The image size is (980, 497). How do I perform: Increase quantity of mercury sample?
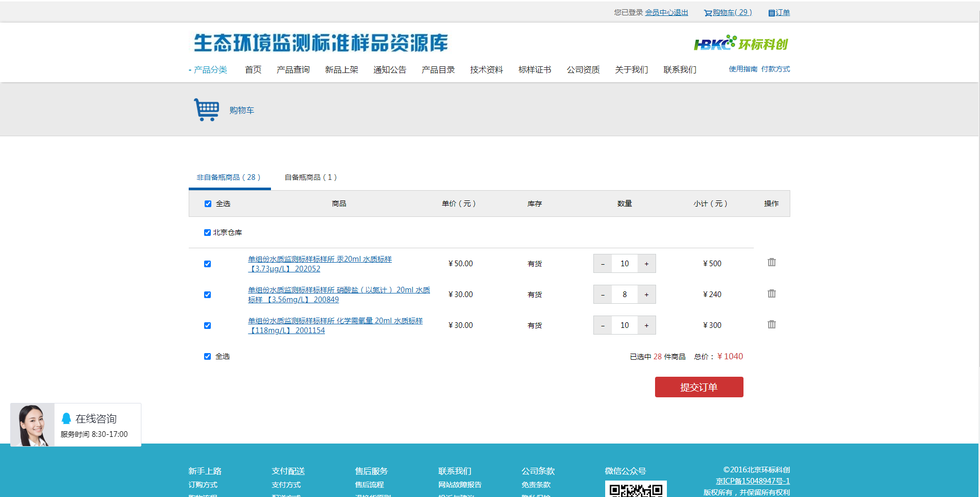tap(646, 264)
